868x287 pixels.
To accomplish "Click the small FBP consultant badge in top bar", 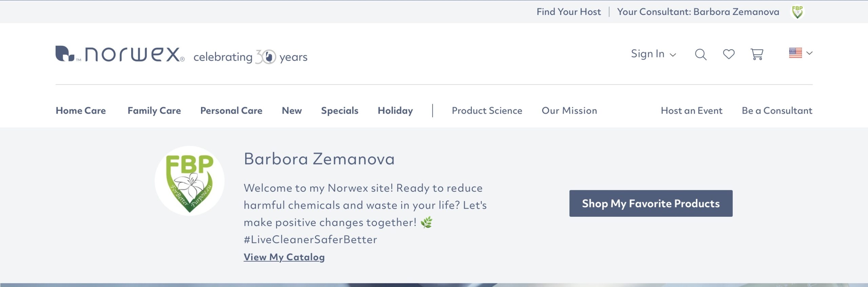I will pyautogui.click(x=797, y=12).
